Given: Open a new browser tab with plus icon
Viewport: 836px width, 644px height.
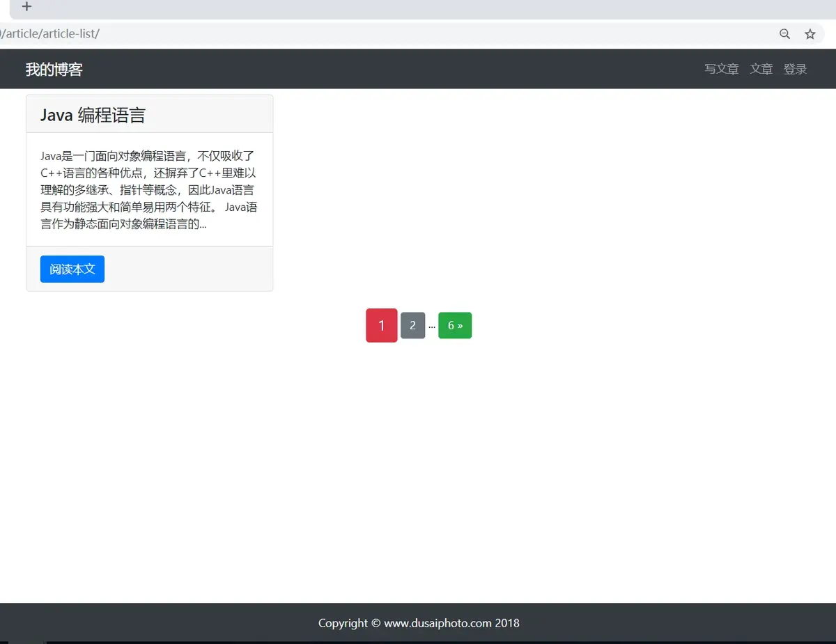Looking at the screenshot, I should coord(26,7).
